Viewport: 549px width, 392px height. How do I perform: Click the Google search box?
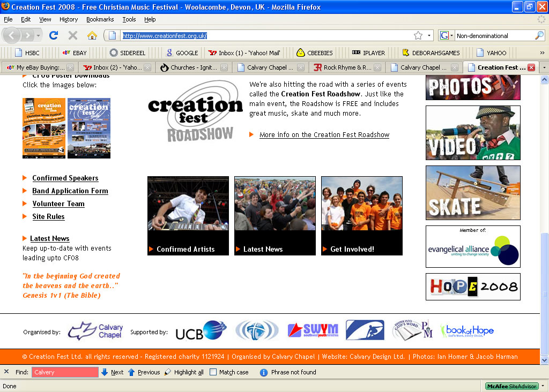494,36
